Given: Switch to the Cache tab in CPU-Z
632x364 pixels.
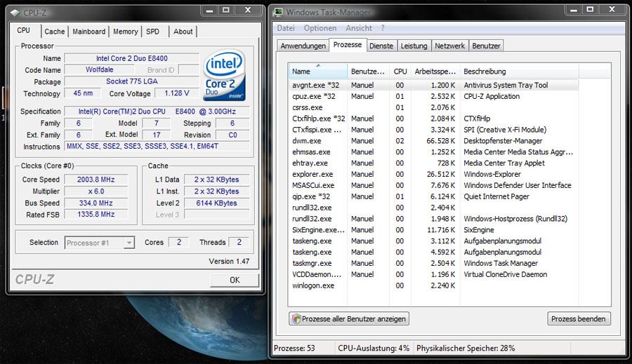Looking at the screenshot, I should coord(54,32).
